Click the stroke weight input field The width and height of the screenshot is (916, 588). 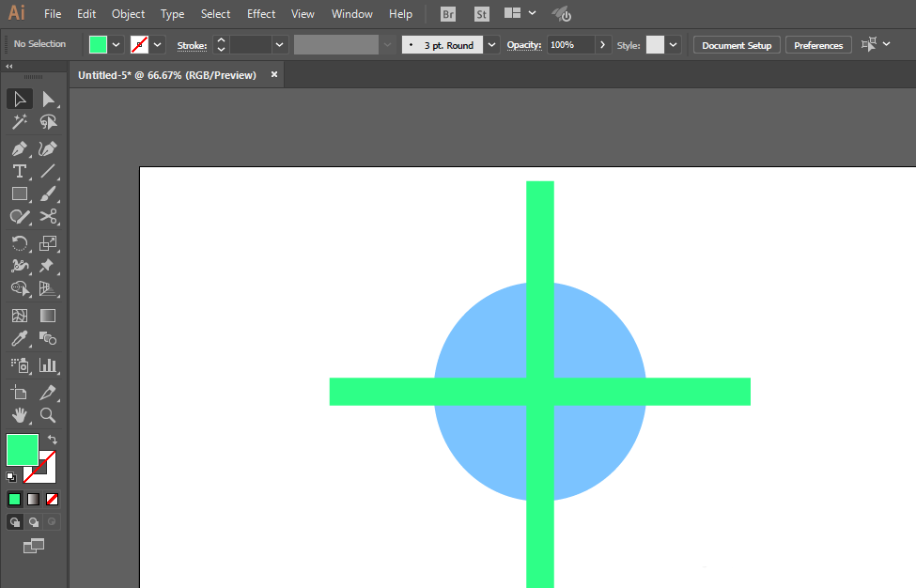251,45
